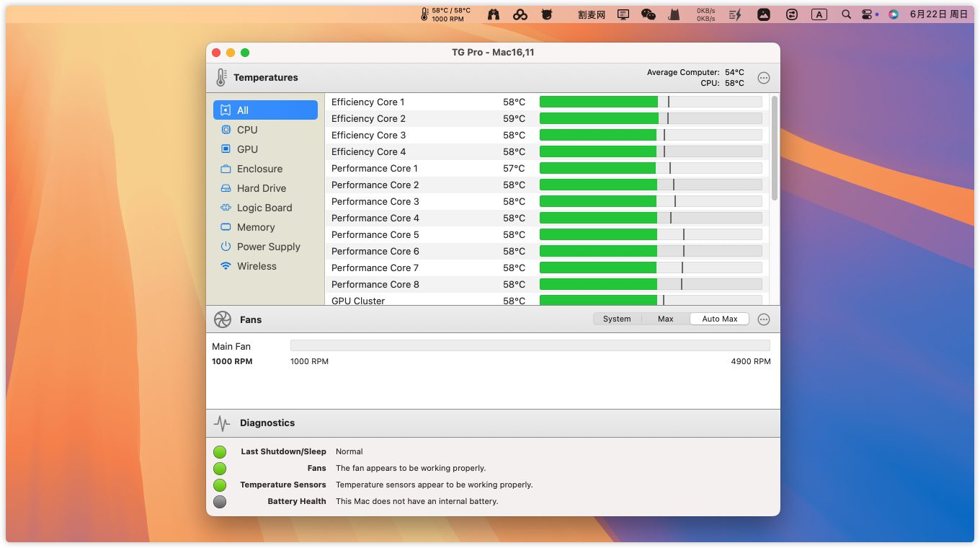Click the Fans green status indicator
Image resolution: width=980 pixels, height=548 pixels.
click(x=220, y=469)
